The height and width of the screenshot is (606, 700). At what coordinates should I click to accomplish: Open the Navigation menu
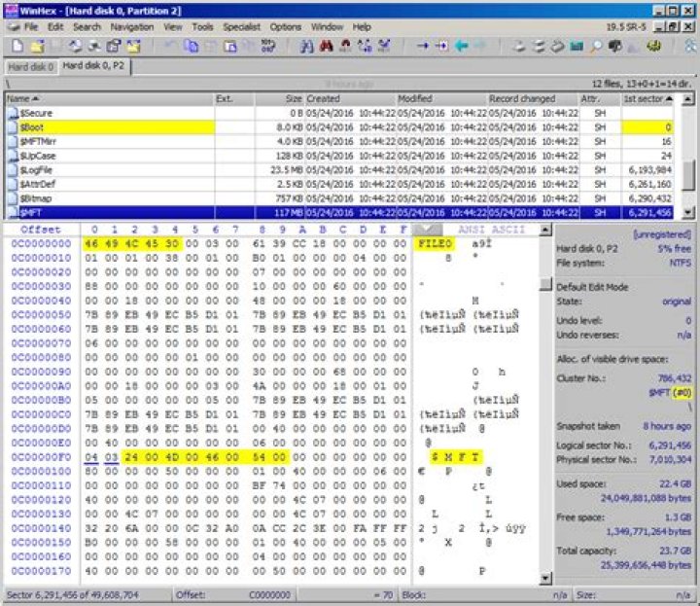click(131, 27)
